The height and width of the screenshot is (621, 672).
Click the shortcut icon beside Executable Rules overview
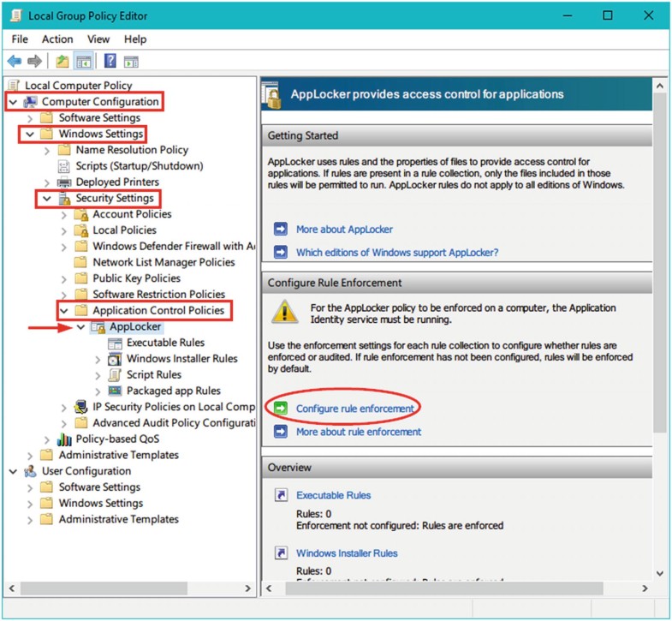click(x=281, y=495)
